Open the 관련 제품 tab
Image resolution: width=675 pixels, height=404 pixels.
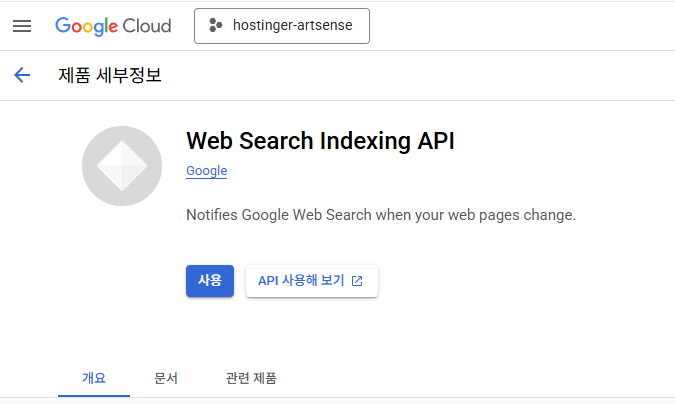pos(251,378)
